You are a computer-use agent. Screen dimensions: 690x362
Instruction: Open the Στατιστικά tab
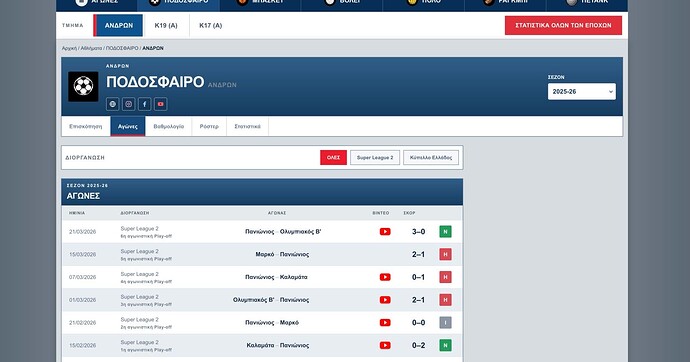(x=247, y=127)
